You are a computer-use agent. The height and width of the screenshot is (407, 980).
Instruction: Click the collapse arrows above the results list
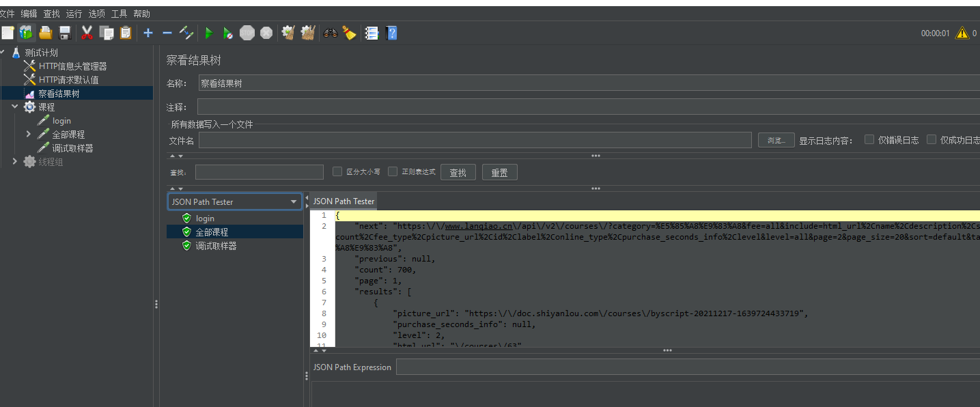[176, 188]
